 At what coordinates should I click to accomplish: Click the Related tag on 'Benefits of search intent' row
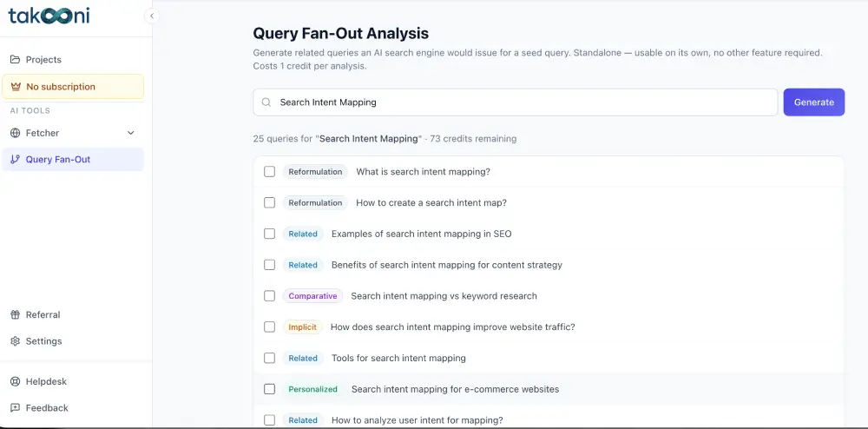pyautogui.click(x=303, y=265)
